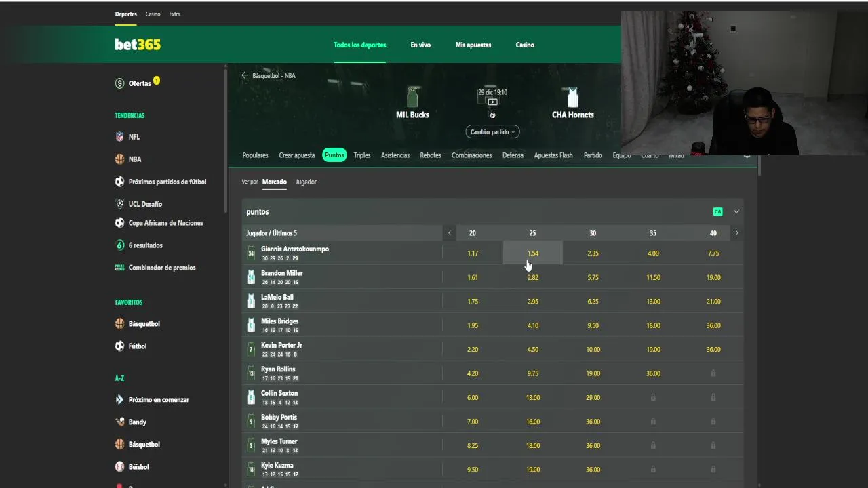The height and width of the screenshot is (488, 868).
Task: Click the MIL Bucks jersey icon
Action: point(412,97)
